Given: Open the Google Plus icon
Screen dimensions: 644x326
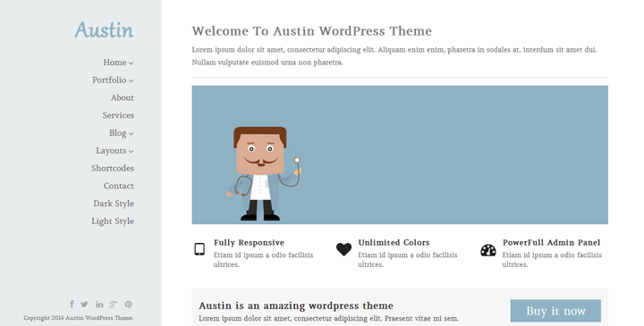Looking at the screenshot, I should [x=114, y=305].
